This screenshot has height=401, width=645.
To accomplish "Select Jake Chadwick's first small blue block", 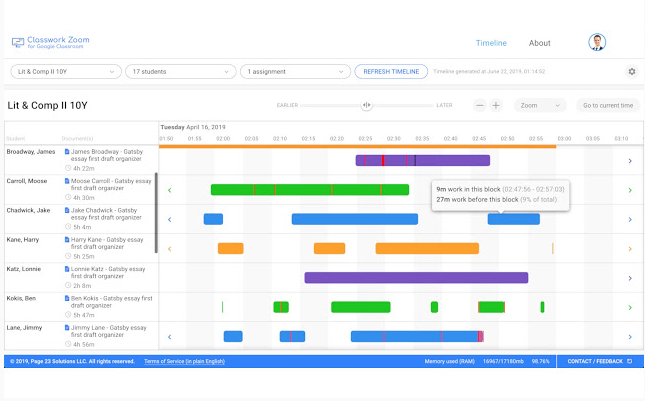I will coord(213,219).
